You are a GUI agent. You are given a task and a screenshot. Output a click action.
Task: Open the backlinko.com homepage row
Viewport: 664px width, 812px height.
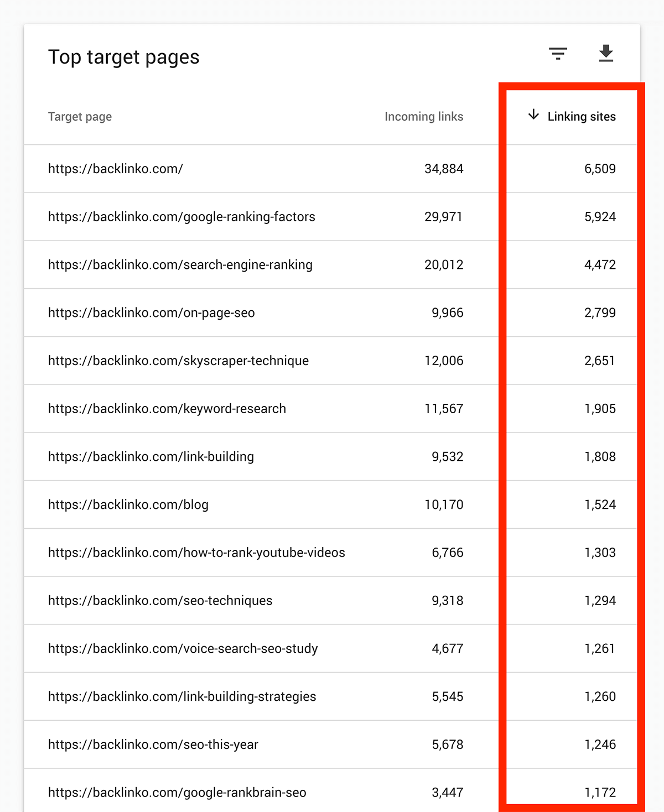[332, 169]
